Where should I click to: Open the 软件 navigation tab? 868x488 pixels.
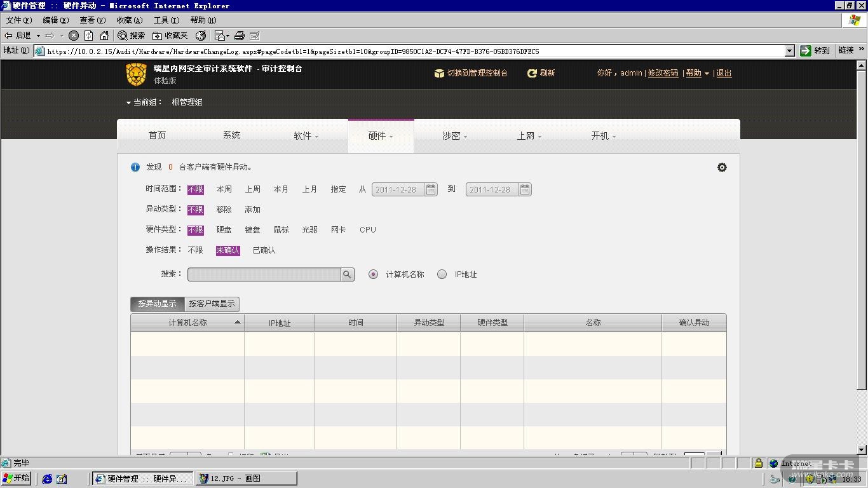[x=306, y=136]
